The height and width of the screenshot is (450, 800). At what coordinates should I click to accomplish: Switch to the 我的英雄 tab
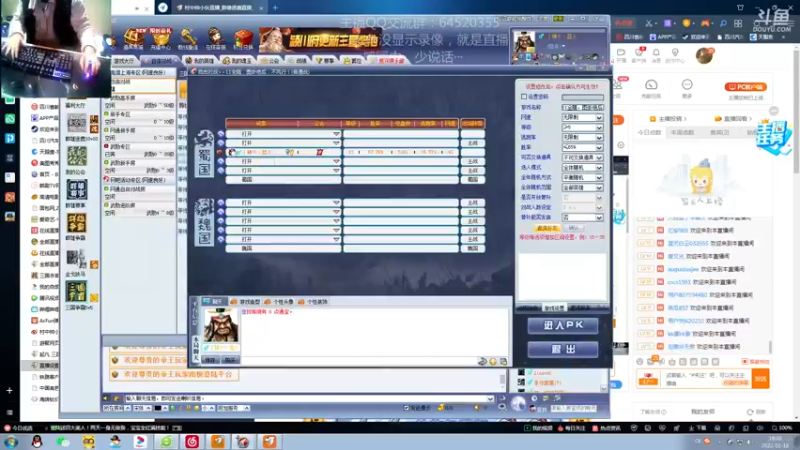point(200,61)
